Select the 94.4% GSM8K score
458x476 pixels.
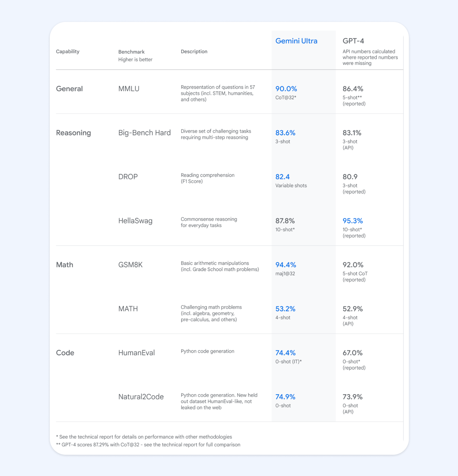[285, 265]
